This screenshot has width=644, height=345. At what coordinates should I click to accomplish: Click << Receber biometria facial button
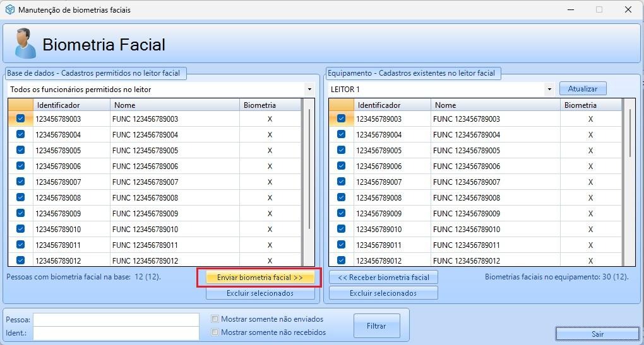tap(383, 278)
